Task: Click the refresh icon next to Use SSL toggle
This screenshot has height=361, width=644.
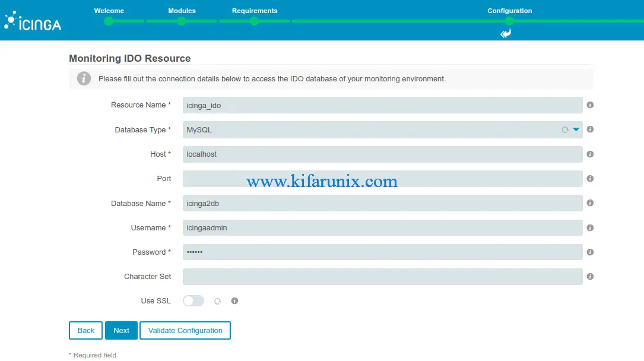Action: pyautogui.click(x=218, y=302)
